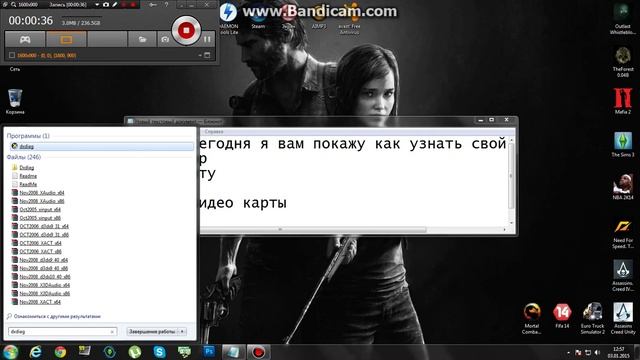Clear the Start menu search text
This screenshot has width=640, height=360.
click(x=112, y=332)
